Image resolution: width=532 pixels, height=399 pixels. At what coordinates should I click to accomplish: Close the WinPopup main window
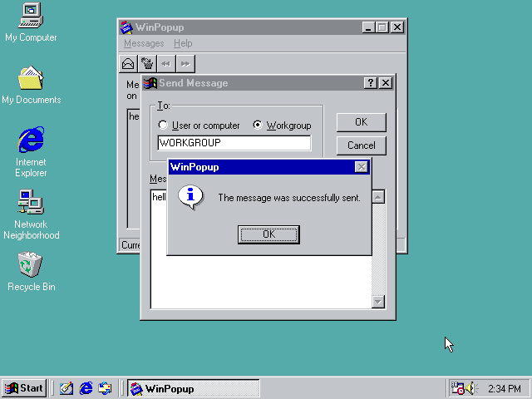[397, 27]
